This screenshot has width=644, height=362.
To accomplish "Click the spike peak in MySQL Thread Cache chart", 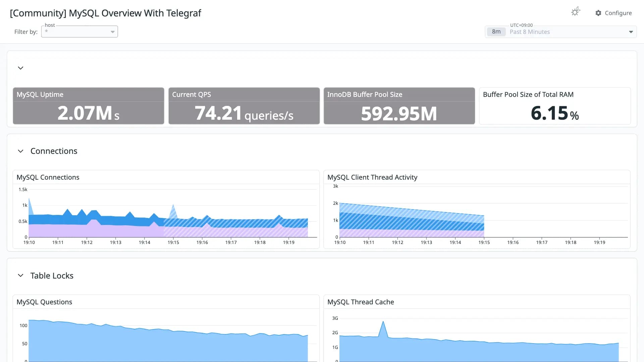I will point(383,322).
